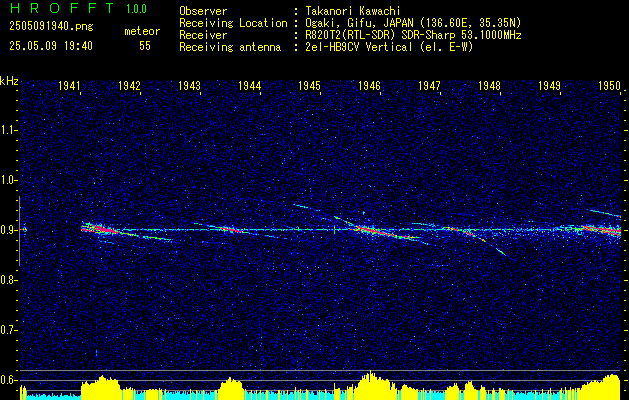
Task: Click the 1947 time marker
Action: pyautogui.click(x=430, y=85)
